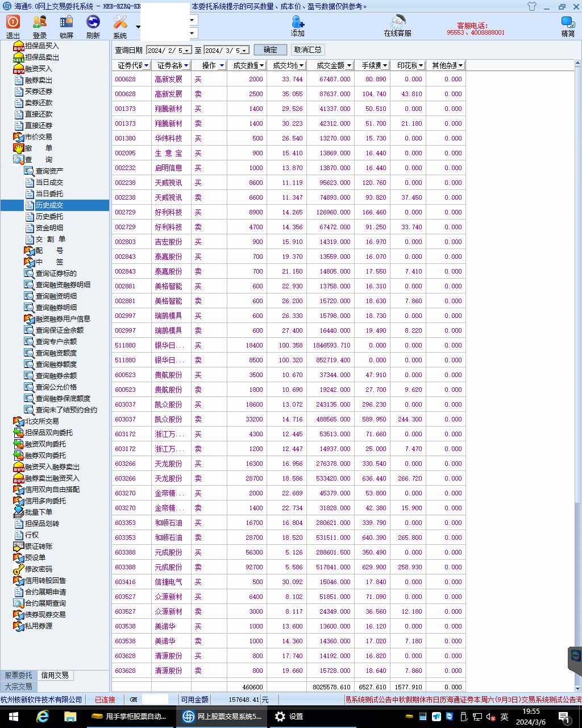Open Internet Explorer from the taskbar
This screenshot has width=582, height=728.
(43, 717)
